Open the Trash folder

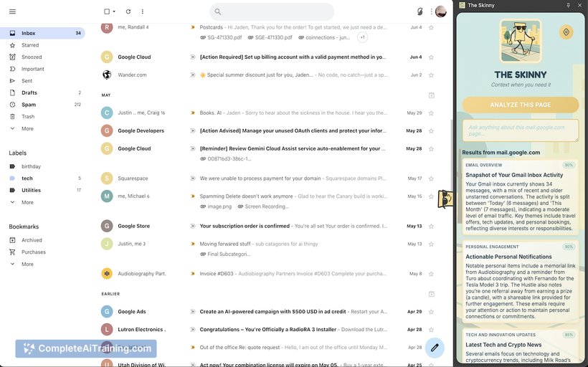42,117
